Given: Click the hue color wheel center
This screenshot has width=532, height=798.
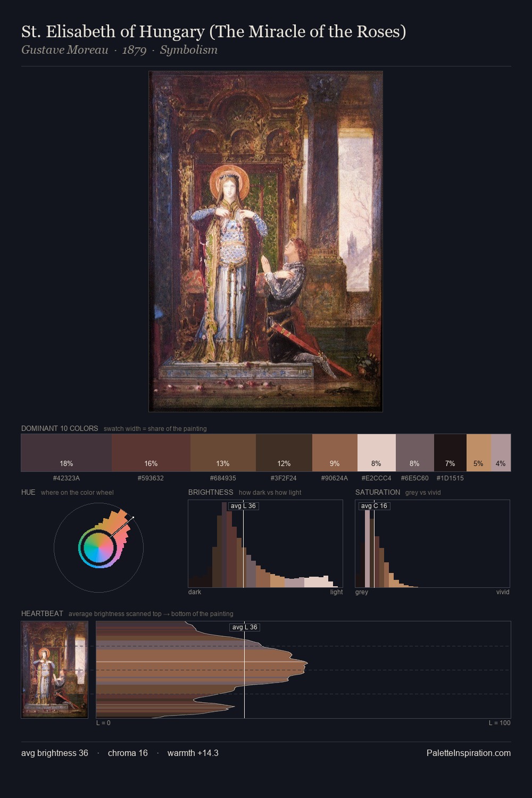Looking at the screenshot, I should click(x=98, y=547).
